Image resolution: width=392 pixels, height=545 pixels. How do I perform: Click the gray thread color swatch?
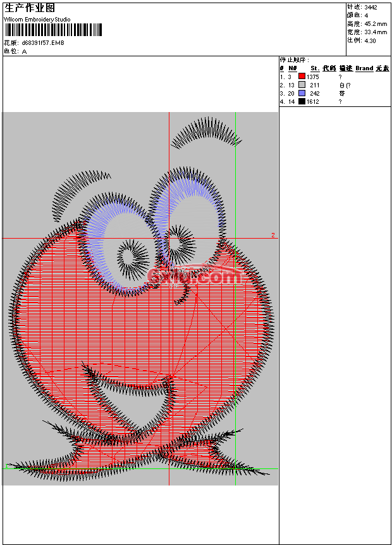pos(302,84)
